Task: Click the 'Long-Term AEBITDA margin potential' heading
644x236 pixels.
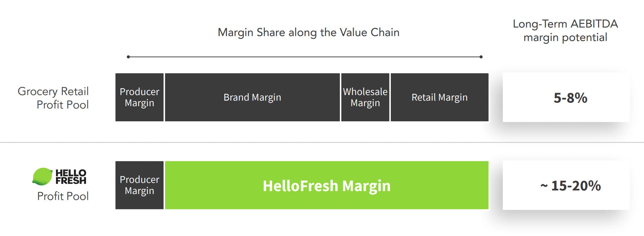Action: (565, 30)
